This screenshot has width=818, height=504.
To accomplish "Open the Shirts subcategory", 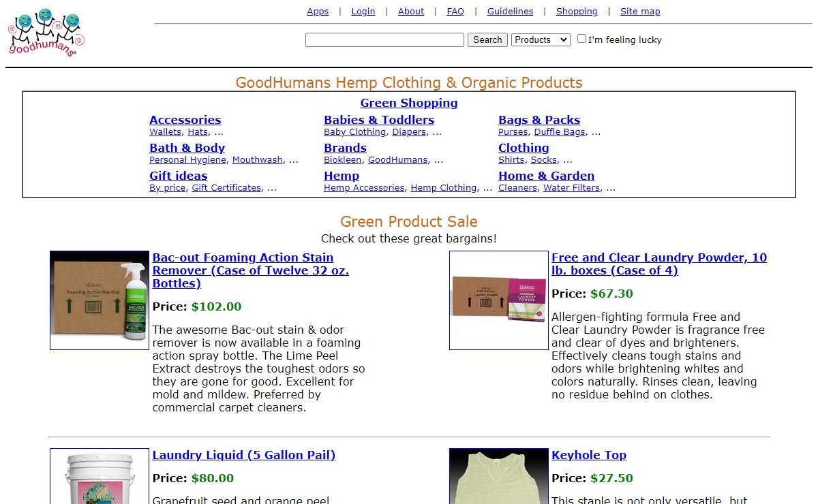I will click(511, 160).
